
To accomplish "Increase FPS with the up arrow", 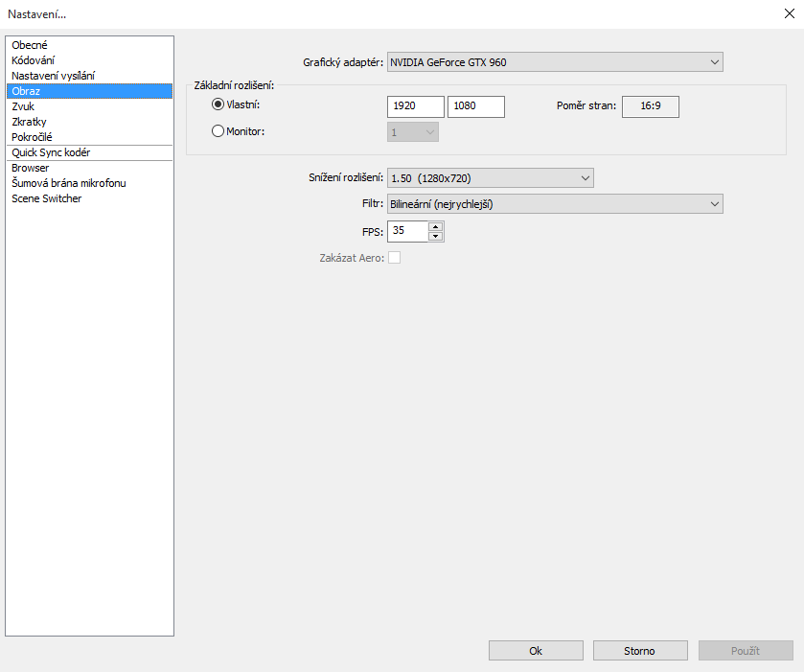I will pyautogui.click(x=435, y=227).
